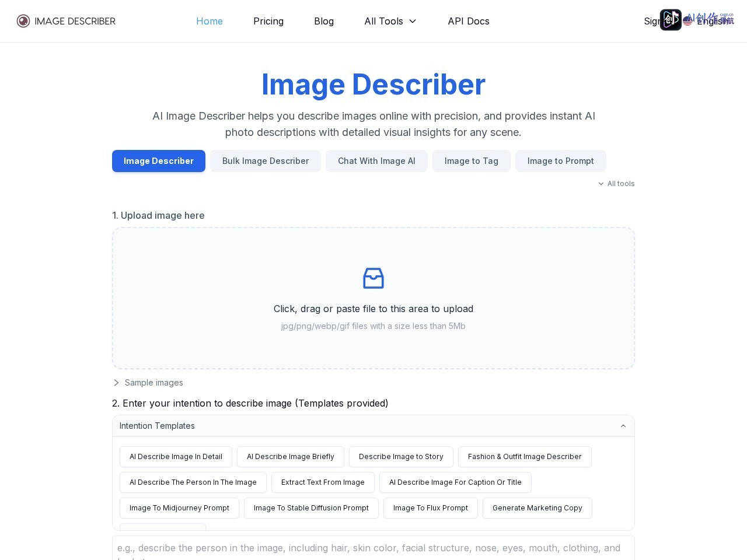Switch to Image to Tag tab
Screen dimensions: 747x560
point(472,161)
